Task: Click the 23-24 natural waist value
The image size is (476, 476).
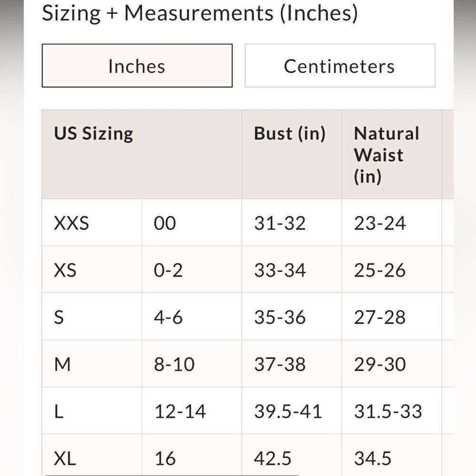Action: coord(380,223)
